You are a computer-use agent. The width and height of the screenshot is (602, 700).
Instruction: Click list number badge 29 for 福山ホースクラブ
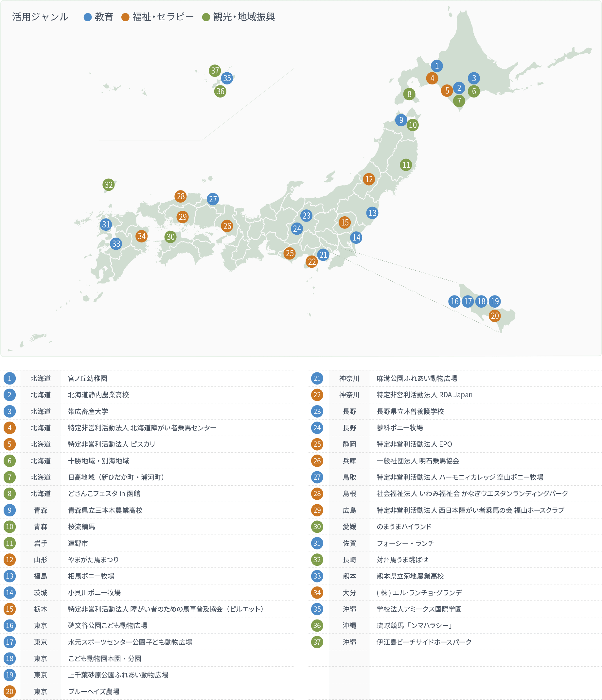(x=317, y=510)
